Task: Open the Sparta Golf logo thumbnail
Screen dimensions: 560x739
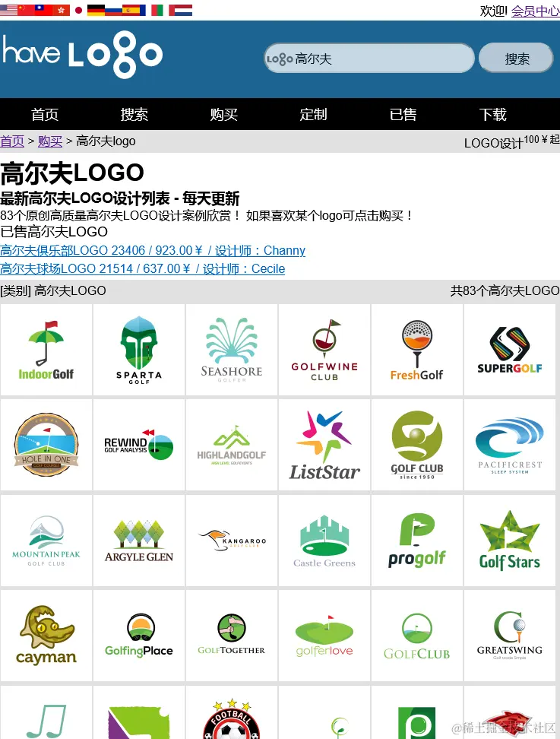Action: pyautogui.click(x=139, y=350)
